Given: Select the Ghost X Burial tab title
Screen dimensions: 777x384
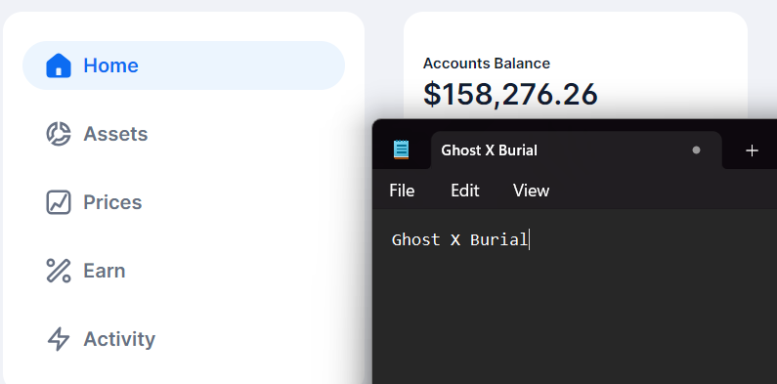Looking at the screenshot, I should coord(489,150).
